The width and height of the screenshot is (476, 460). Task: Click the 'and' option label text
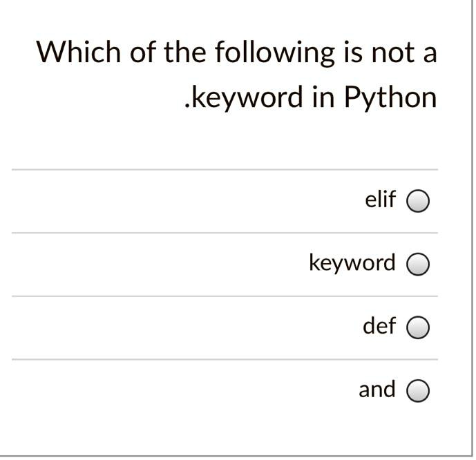377,390
